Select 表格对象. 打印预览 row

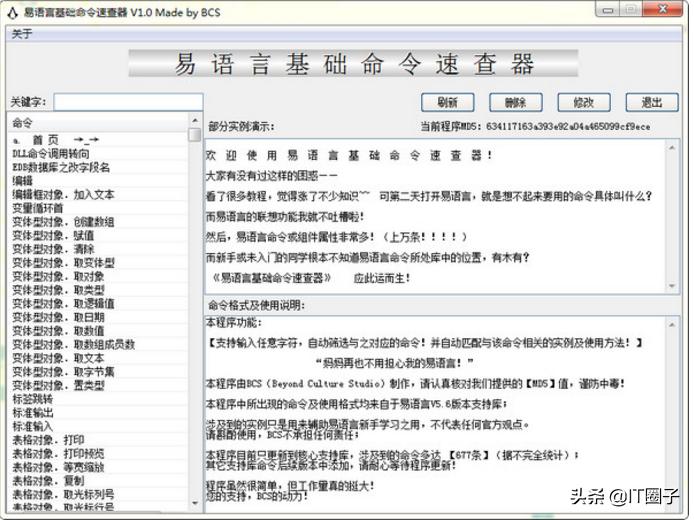[x=98, y=454]
